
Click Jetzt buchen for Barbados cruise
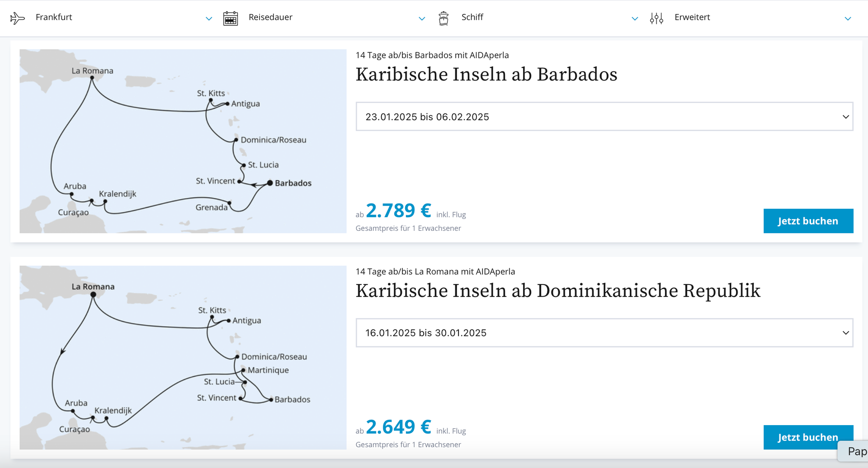(808, 221)
